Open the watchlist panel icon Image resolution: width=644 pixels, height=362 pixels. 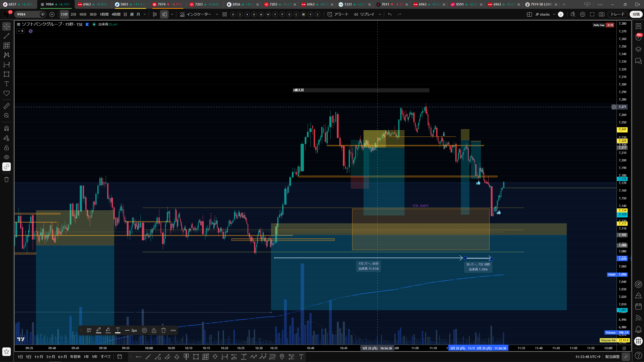click(x=638, y=26)
